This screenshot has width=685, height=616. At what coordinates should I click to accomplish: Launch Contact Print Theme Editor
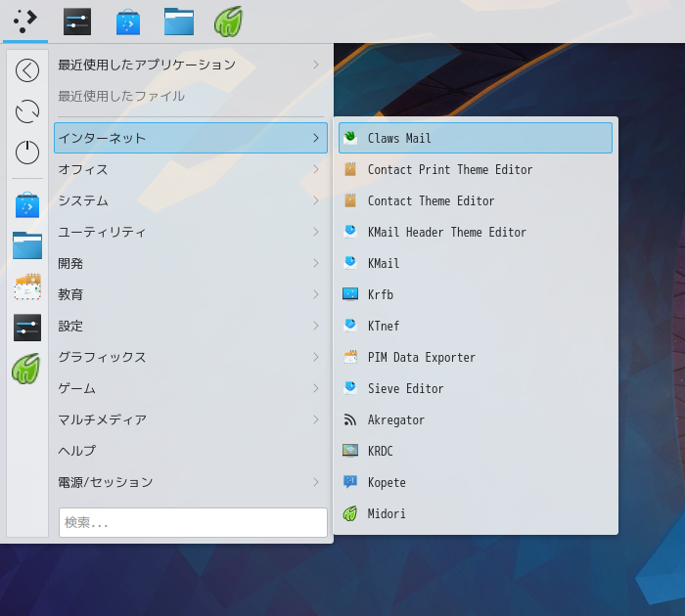[450, 169]
